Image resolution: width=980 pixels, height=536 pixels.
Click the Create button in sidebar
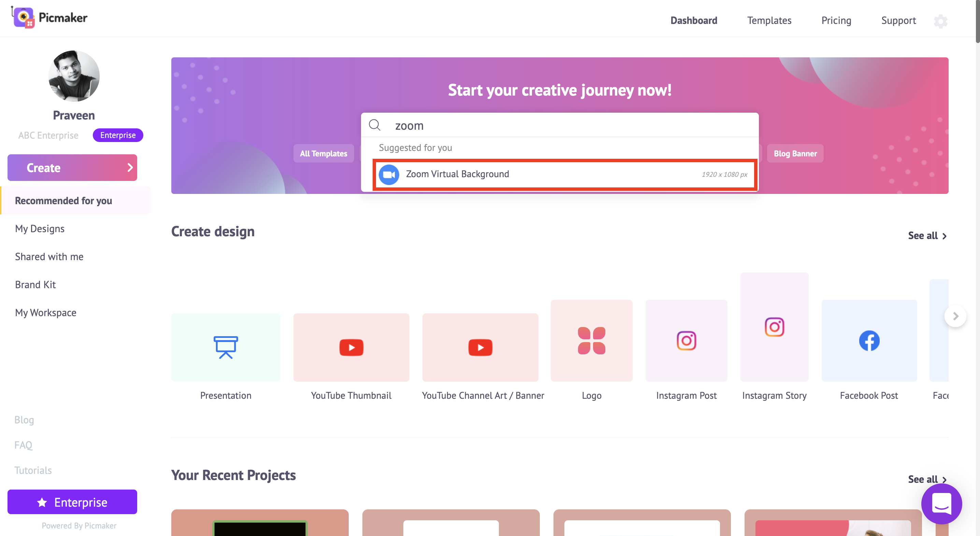(73, 167)
